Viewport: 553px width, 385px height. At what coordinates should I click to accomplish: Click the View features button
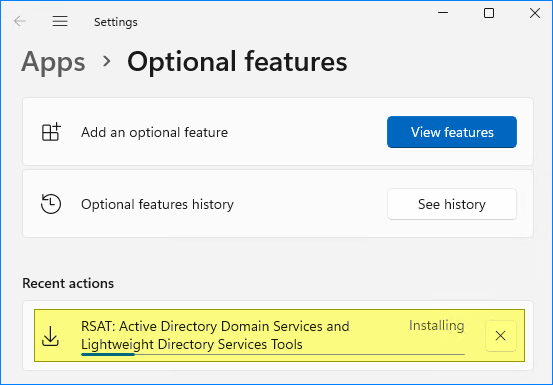click(x=452, y=132)
